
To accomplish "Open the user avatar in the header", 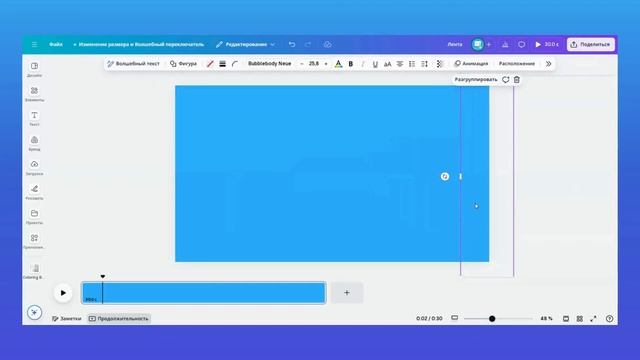I will coord(478,44).
